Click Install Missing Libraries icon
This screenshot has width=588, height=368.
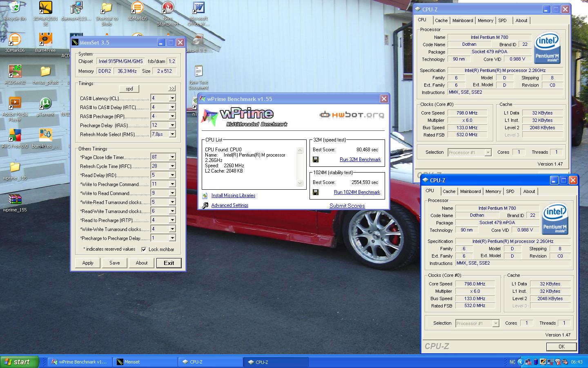(205, 195)
